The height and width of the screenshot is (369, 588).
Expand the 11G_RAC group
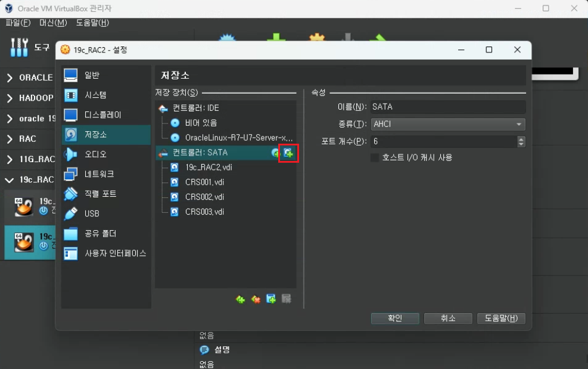tap(10, 160)
